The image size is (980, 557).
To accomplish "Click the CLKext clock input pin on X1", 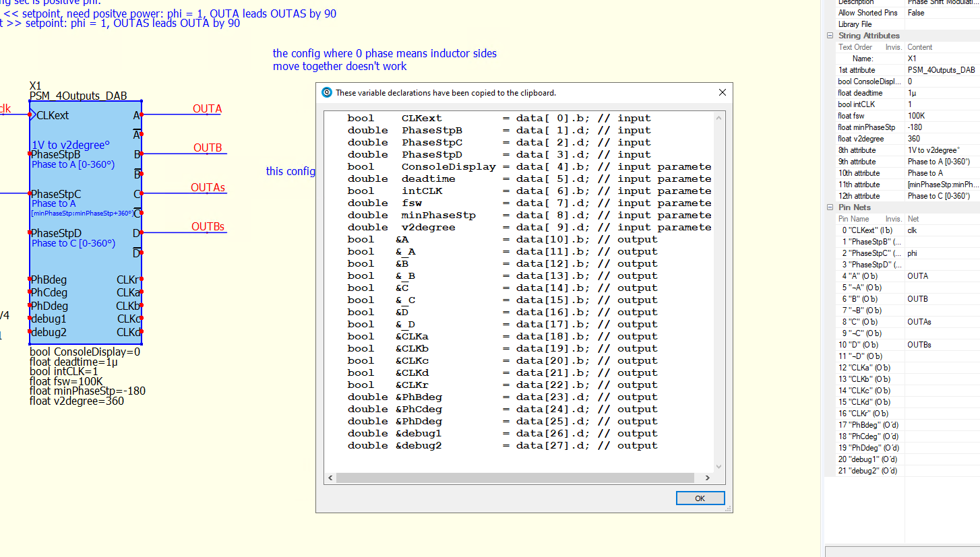I will [x=32, y=115].
